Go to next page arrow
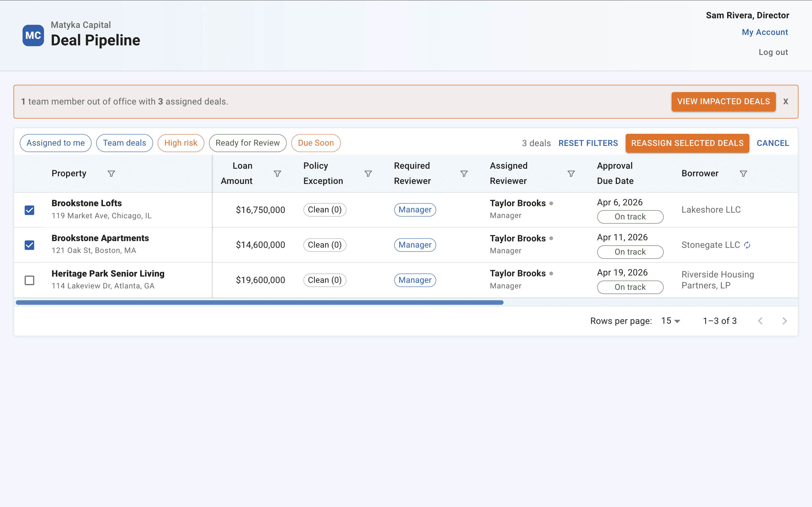Image resolution: width=812 pixels, height=507 pixels. coord(784,321)
